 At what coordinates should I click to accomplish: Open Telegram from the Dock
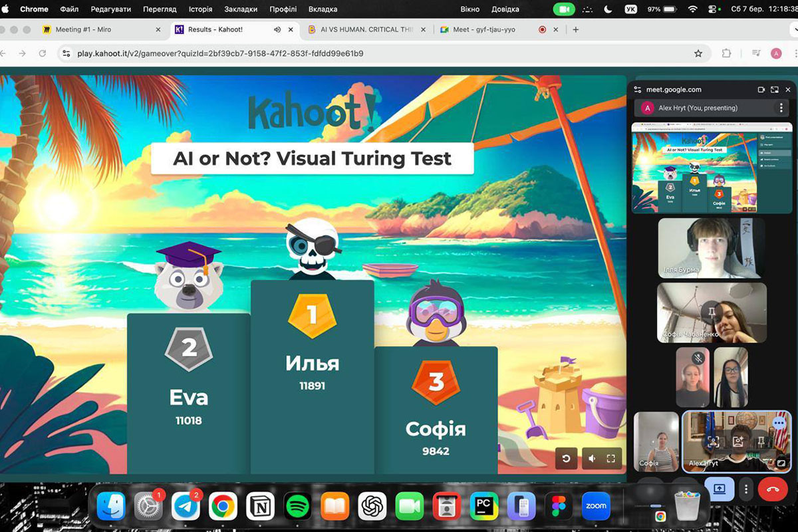(x=186, y=507)
